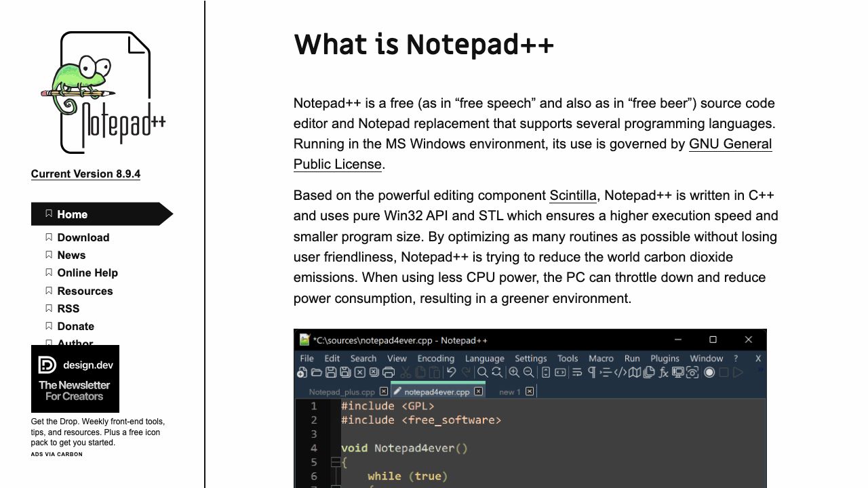Open the Language menu
Screen dimensions: 868x488
pos(485,359)
